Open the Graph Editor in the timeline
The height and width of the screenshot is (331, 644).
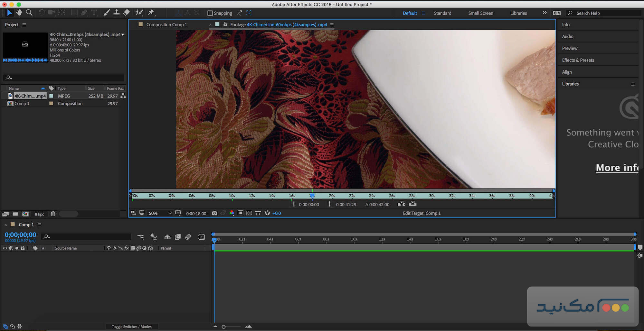coord(201,237)
